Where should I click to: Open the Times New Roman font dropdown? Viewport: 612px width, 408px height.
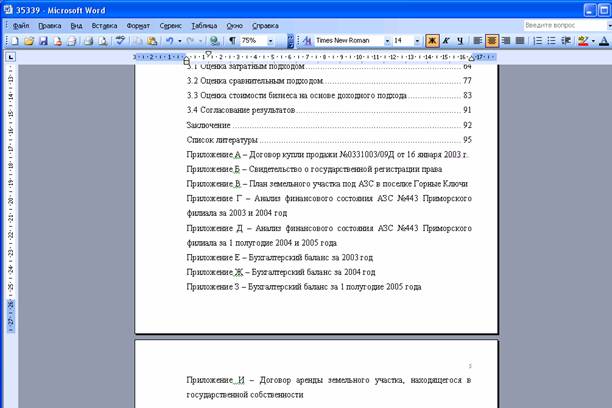[387, 41]
